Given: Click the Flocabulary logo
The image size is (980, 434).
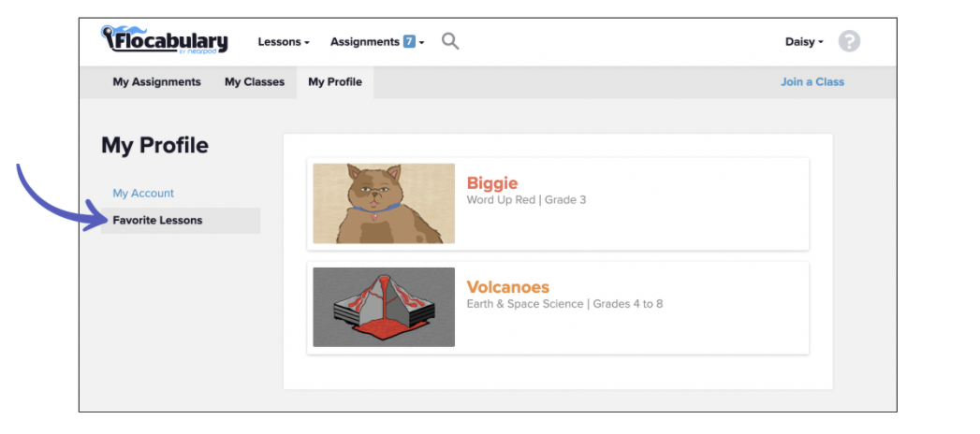Looking at the screenshot, I should [164, 40].
